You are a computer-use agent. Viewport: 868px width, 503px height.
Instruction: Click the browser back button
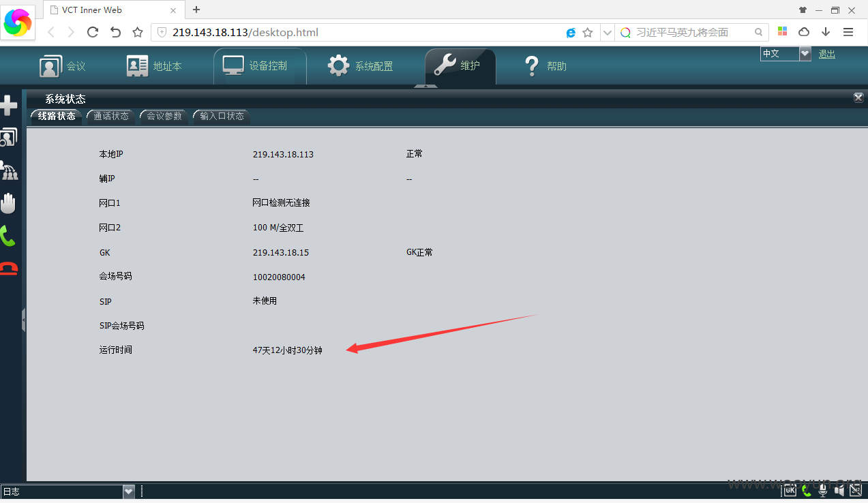point(51,32)
